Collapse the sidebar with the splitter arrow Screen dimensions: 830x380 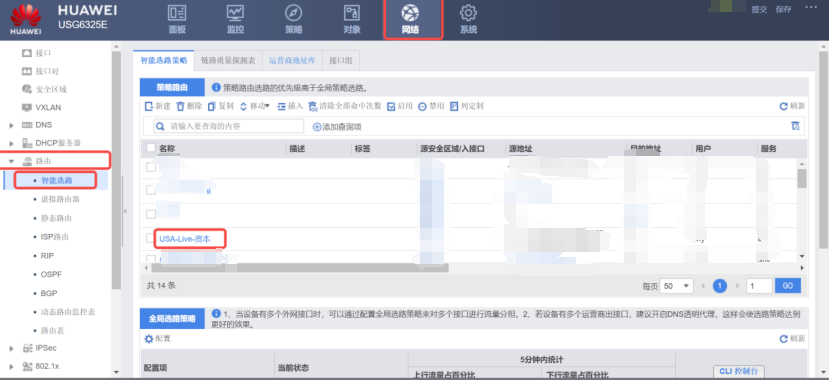(125, 211)
